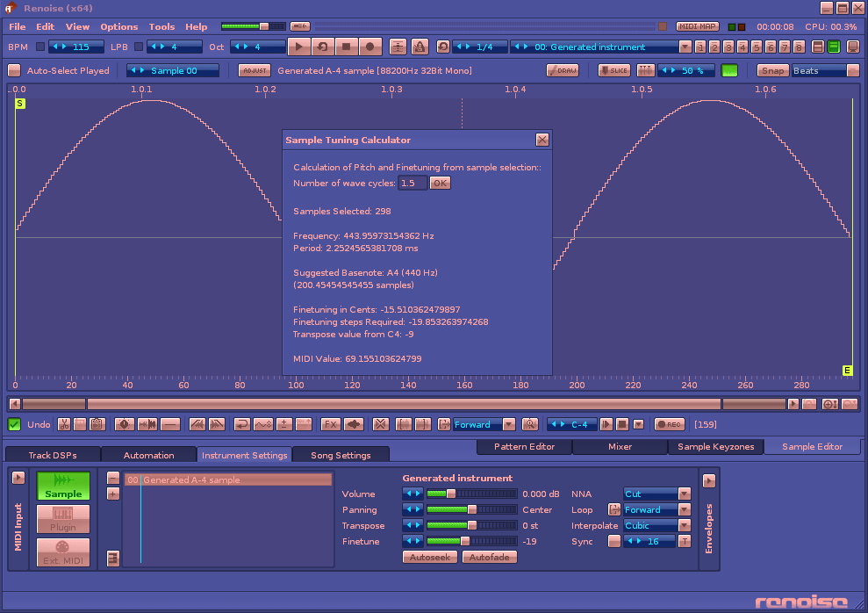Screen dimensions: 868x613
Task: Switch to the Pattern Editor tab
Action: coord(524,447)
